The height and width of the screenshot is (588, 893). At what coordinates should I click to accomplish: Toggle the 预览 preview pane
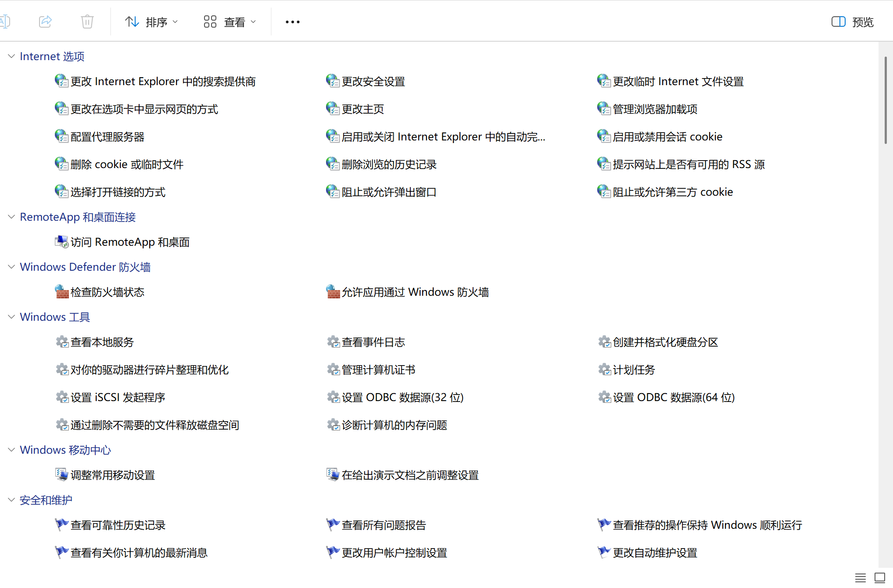(853, 22)
